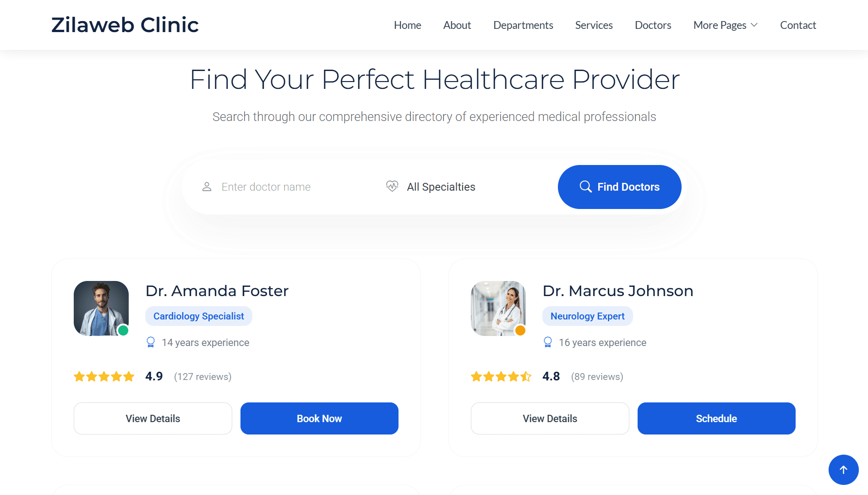
Task: Click Dr. Amanda Foster's profile photo
Action: point(101,308)
